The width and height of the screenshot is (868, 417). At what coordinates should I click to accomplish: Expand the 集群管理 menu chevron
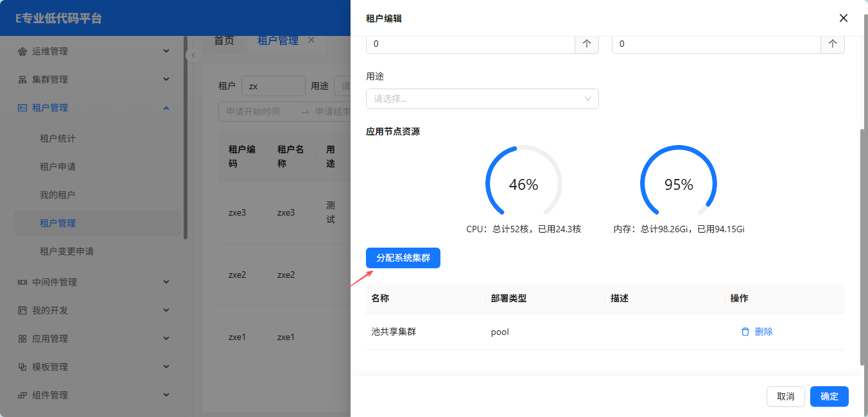click(166, 80)
